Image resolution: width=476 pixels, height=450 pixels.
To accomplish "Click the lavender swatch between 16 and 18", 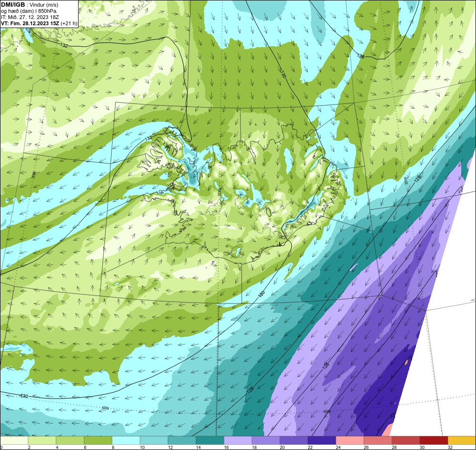I will [x=238, y=440].
